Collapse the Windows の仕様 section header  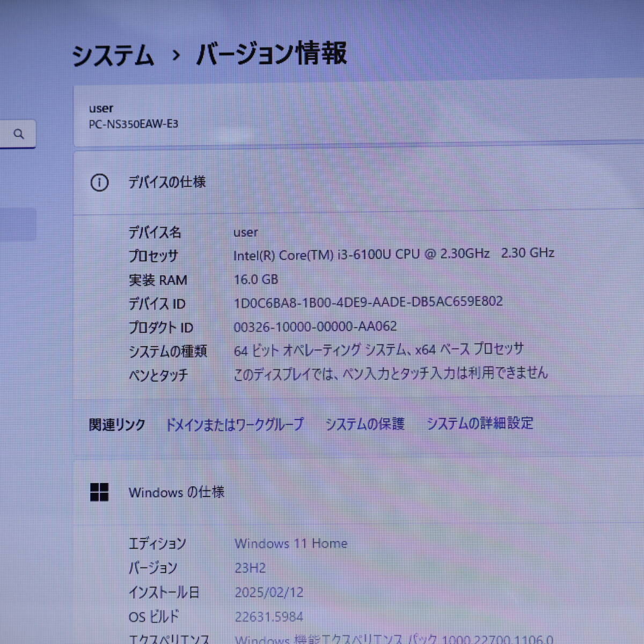point(358,492)
